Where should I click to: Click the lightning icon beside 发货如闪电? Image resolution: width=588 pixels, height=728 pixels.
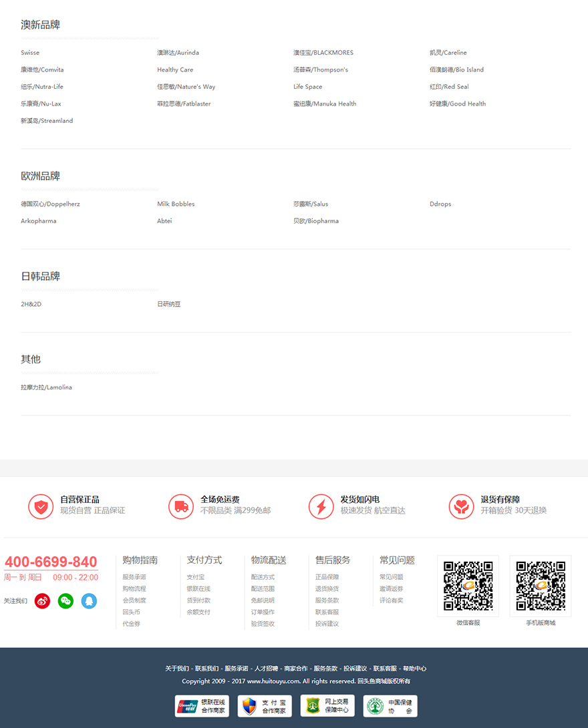click(x=321, y=506)
